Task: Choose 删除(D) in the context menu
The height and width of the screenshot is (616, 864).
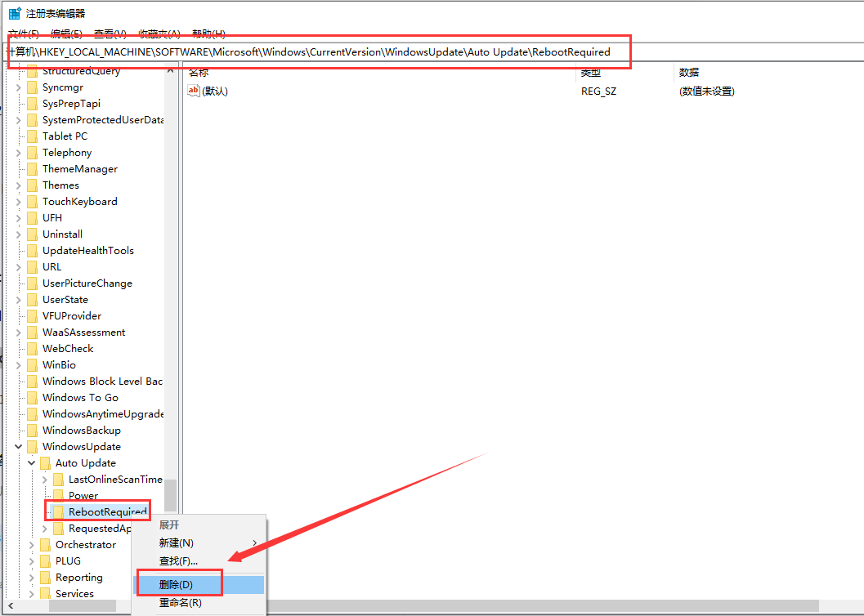Action: click(199, 585)
